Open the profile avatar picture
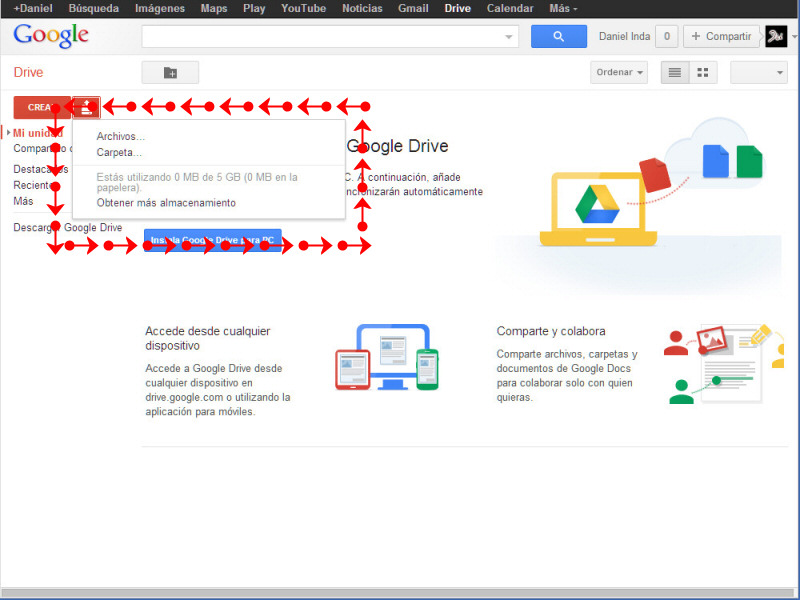 (776, 36)
